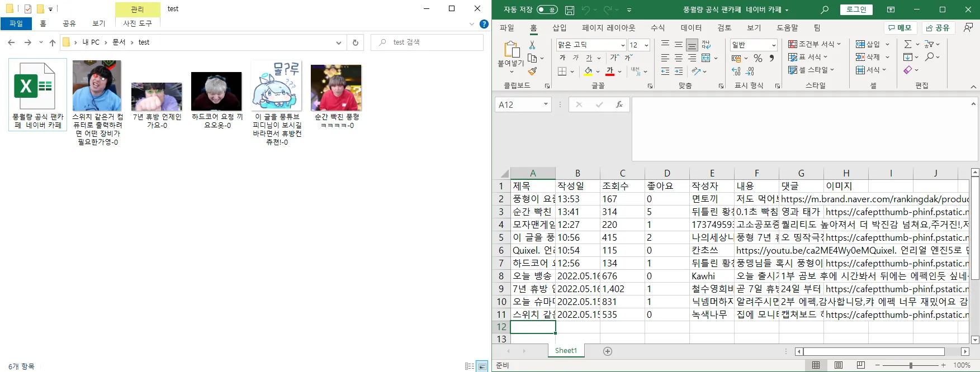Click the AutoSum sigma icon
Image resolution: width=980 pixels, height=372 pixels.
coord(908,44)
